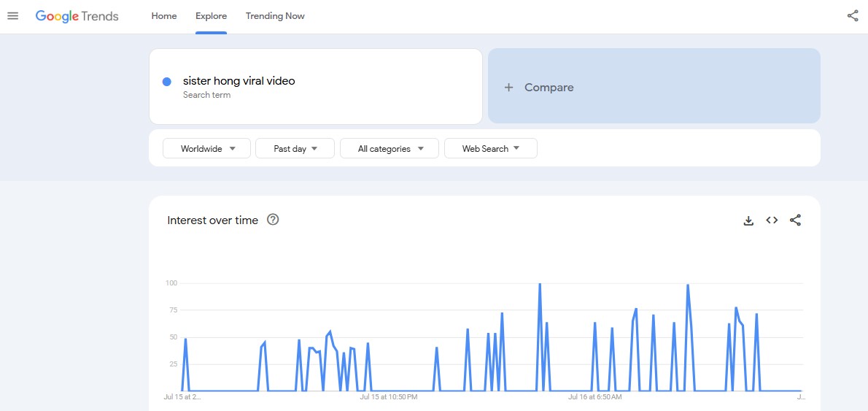Click the Jul 15 at 10:50 PM axis label

point(388,397)
